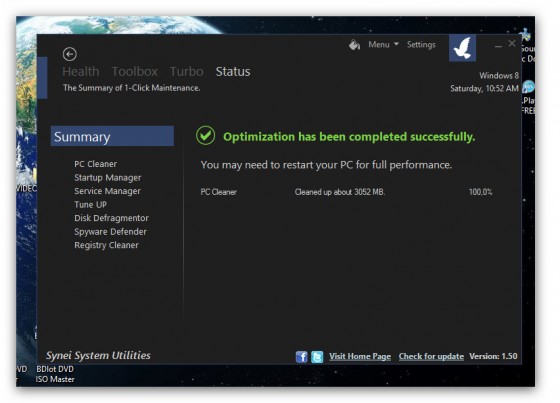
Task: Open Service Manager in the sidebar
Action: (108, 191)
